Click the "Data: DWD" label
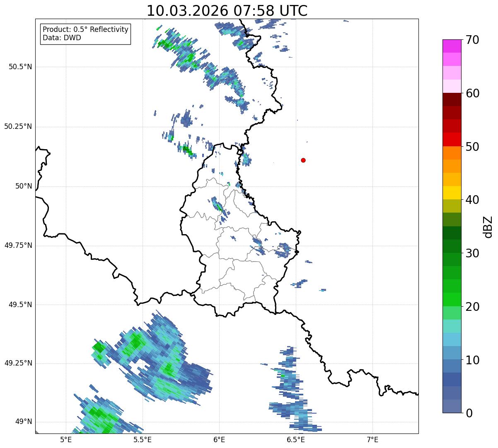The width and height of the screenshot is (498, 448). point(62,38)
